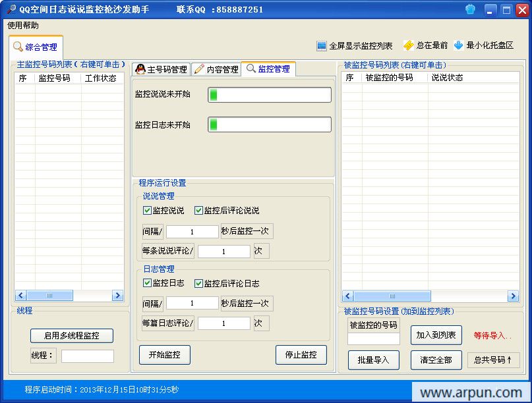
Task: Click the minimize-to-tray arrow icon
Action: (458, 45)
